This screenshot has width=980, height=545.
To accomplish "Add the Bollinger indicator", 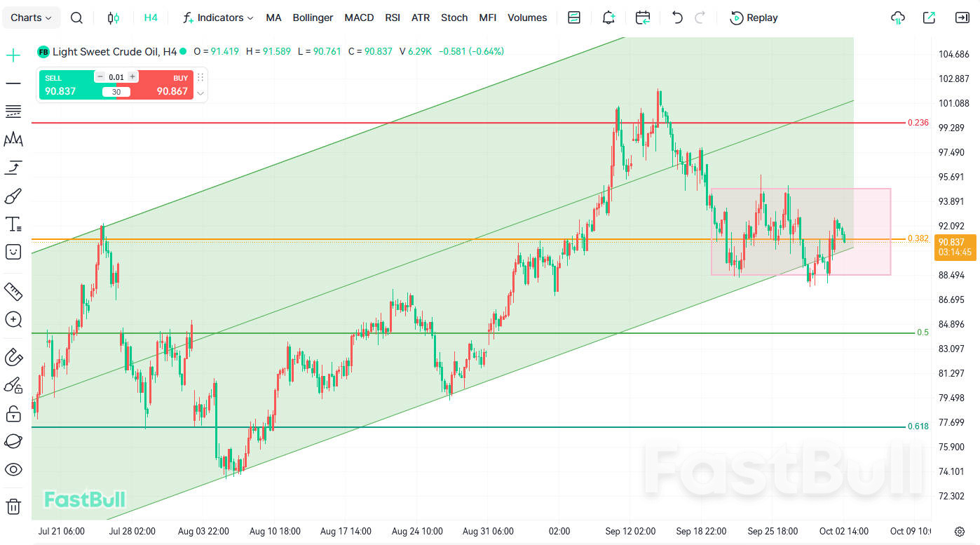I will pyautogui.click(x=313, y=18).
